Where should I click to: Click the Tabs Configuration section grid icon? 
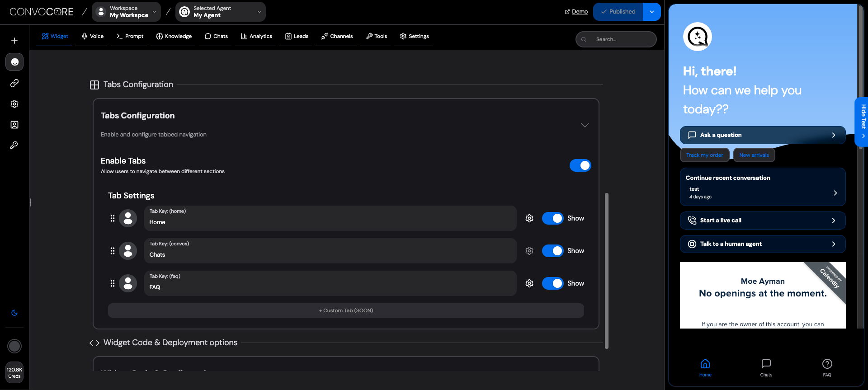[94, 85]
